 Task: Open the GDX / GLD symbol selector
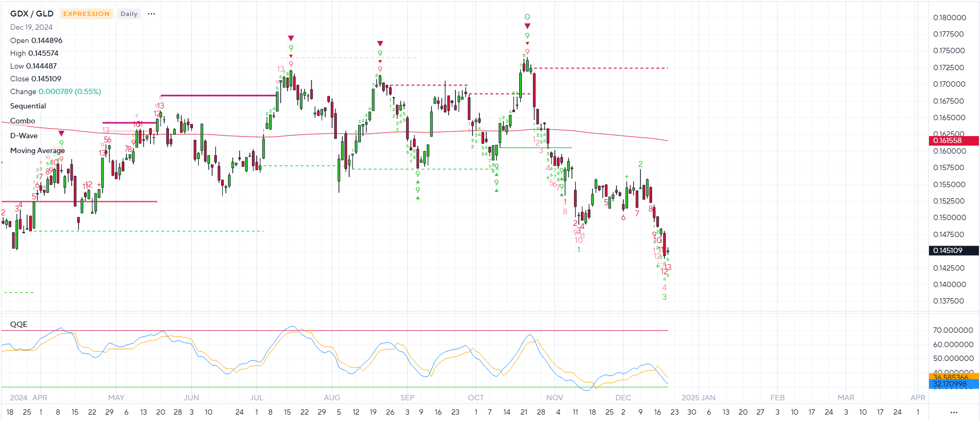pos(32,14)
